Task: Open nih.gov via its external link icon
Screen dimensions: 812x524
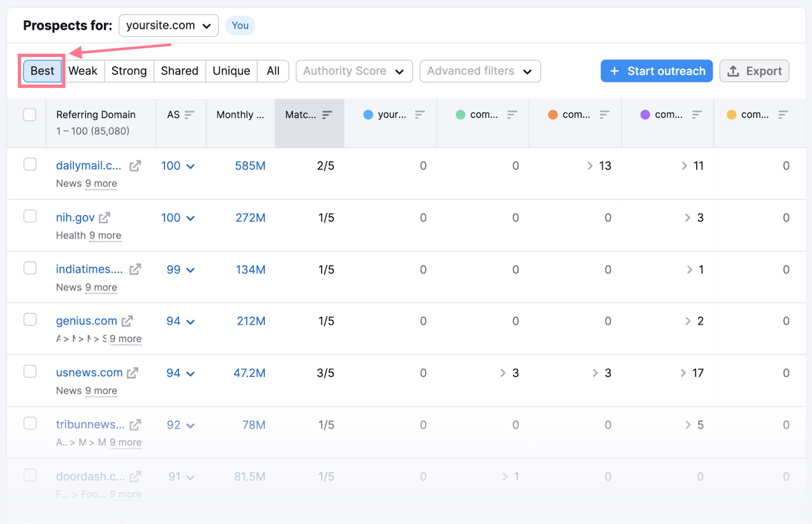Action: [x=105, y=217]
